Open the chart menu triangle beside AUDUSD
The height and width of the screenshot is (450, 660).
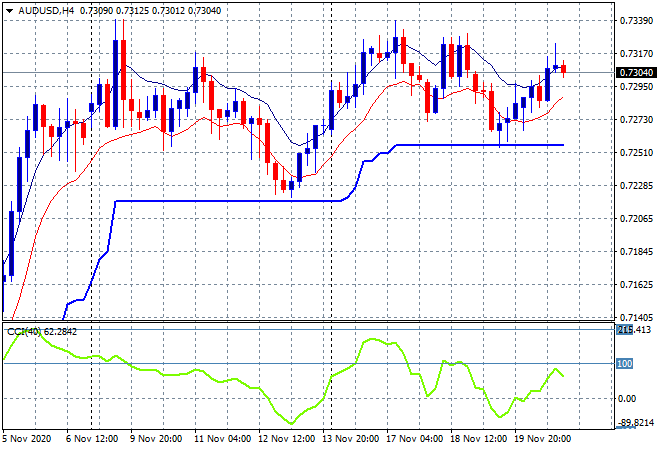9,11
